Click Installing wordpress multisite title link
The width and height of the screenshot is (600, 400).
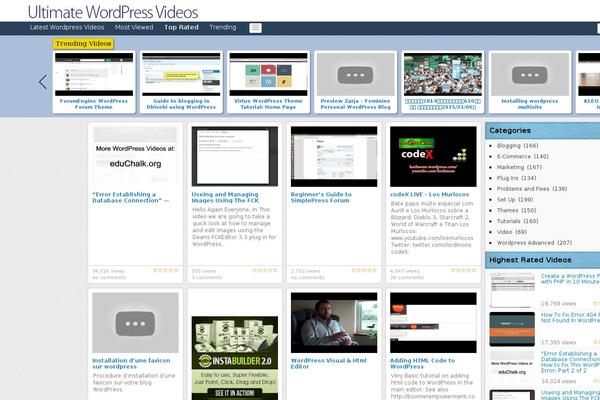[x=530, y=104]
